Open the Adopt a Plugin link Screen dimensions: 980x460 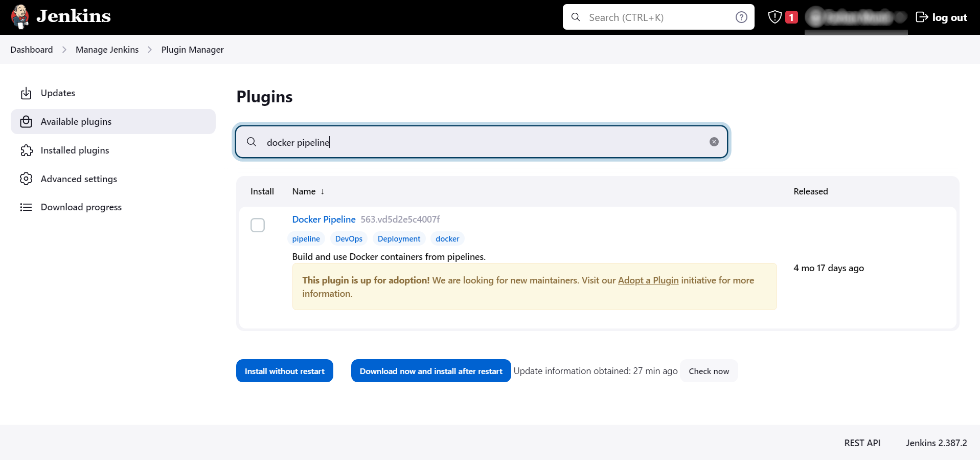648,280
